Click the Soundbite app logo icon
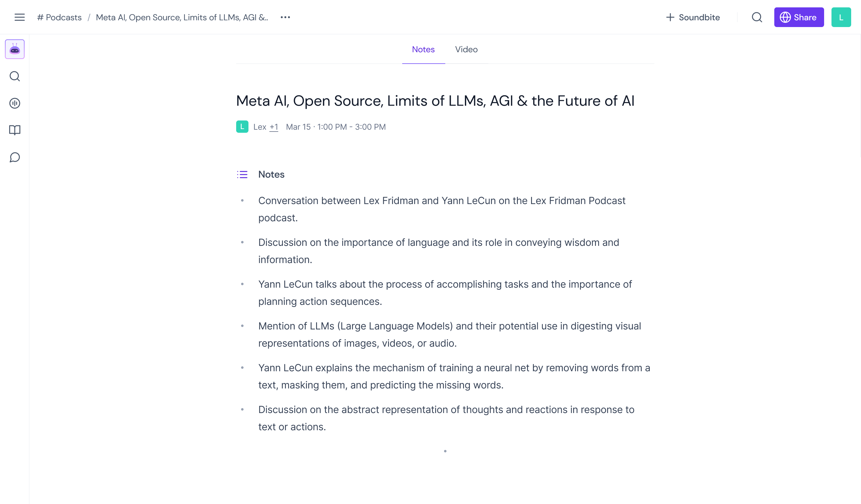The image size is (861, 504). (15, 49)
